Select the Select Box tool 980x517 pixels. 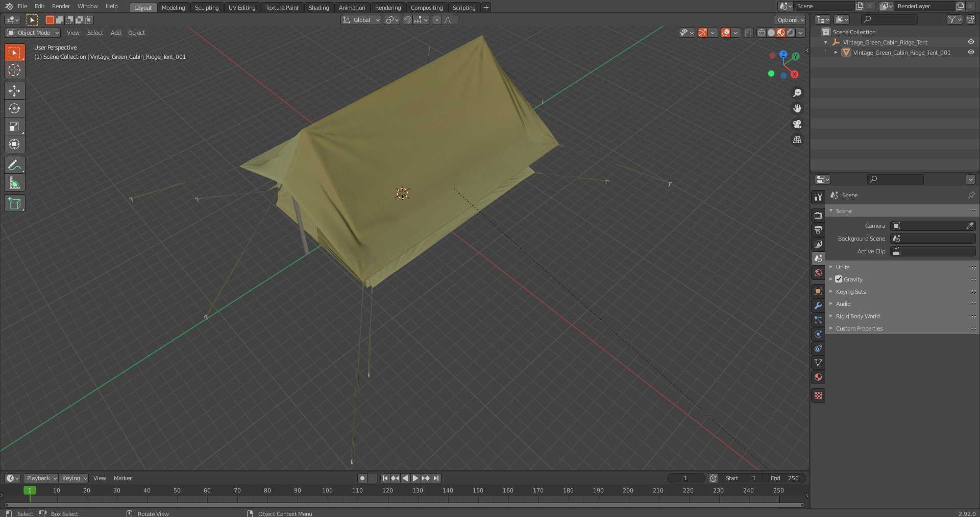[14, 52]
